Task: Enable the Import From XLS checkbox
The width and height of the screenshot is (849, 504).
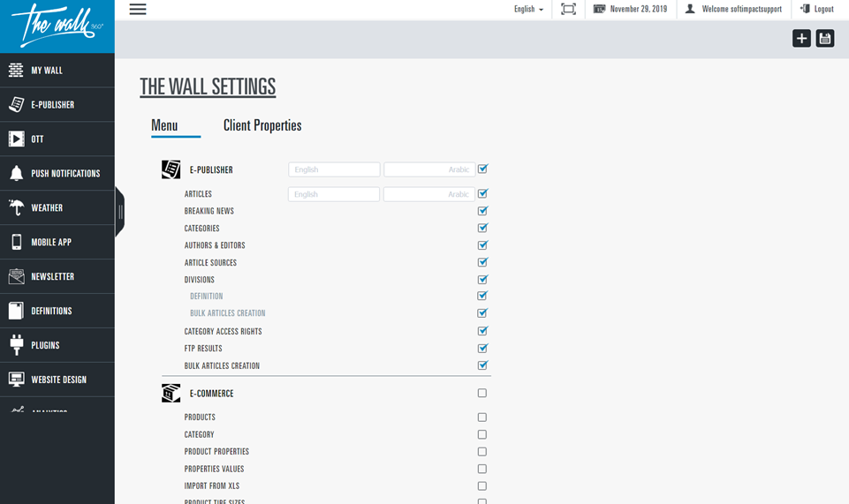Action: click(x=481, y=485)
